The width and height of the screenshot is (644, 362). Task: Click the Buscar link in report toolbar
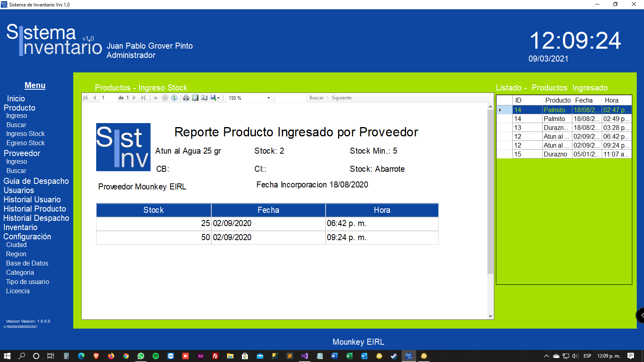tap(316, 98)
